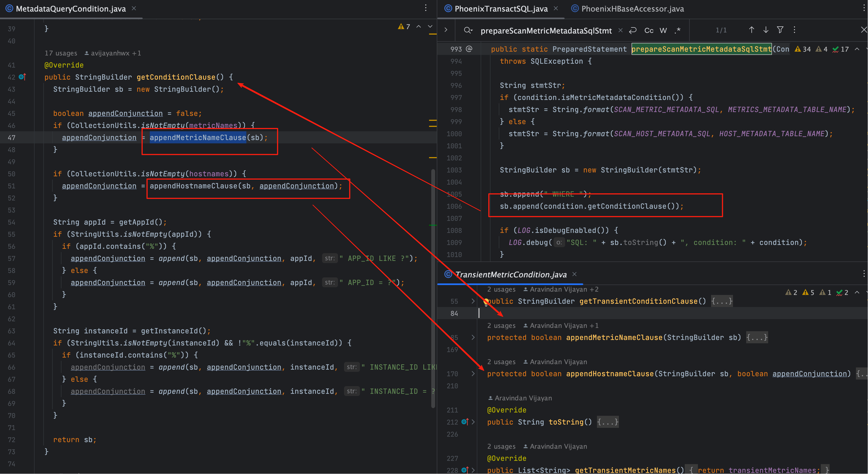Close the MetadataQueryCondition.java tab
This screenshot has height=474, width=868.
point(134,9)
